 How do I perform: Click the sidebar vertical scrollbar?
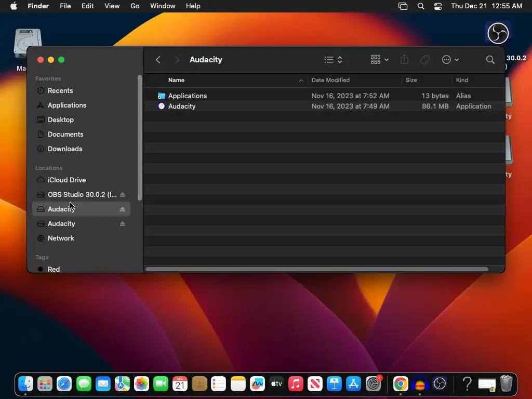(x=139, y=137)
